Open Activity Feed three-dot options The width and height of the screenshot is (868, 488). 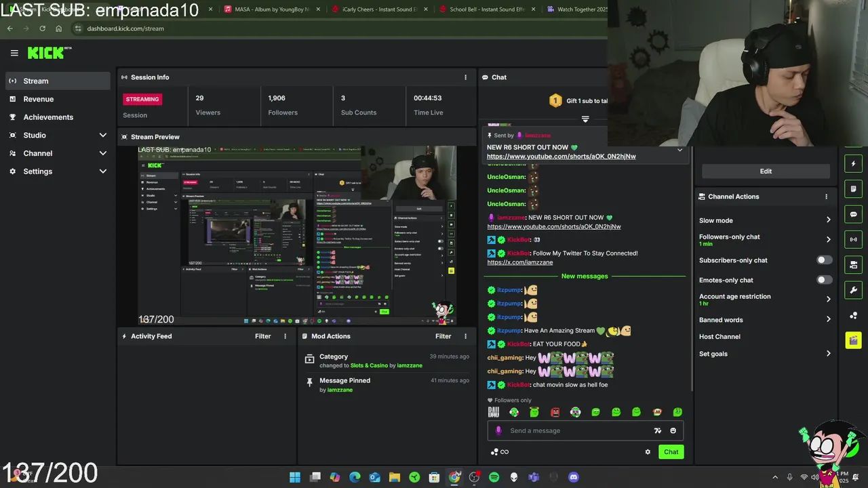pyautogui.click(x=285, y=336)
